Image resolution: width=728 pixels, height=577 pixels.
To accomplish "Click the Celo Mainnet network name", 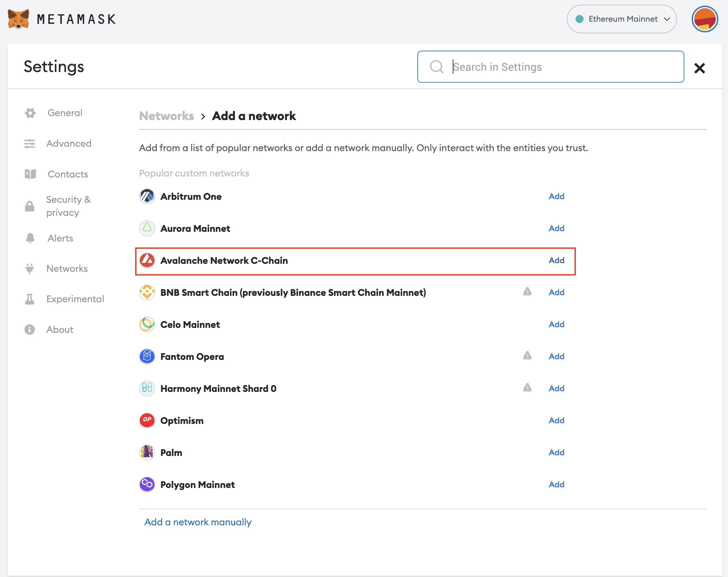I will pyautogui.click(x=190, y=325).
